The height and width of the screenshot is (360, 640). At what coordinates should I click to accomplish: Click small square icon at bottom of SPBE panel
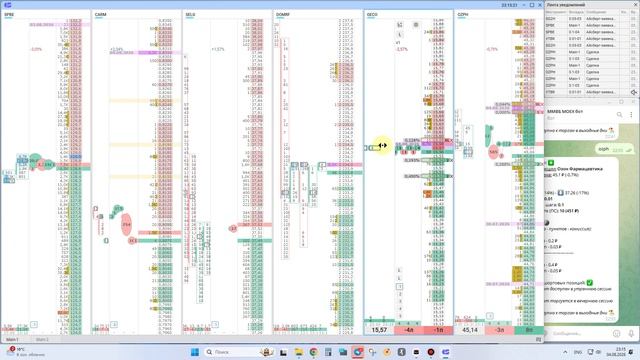[34, 324]
